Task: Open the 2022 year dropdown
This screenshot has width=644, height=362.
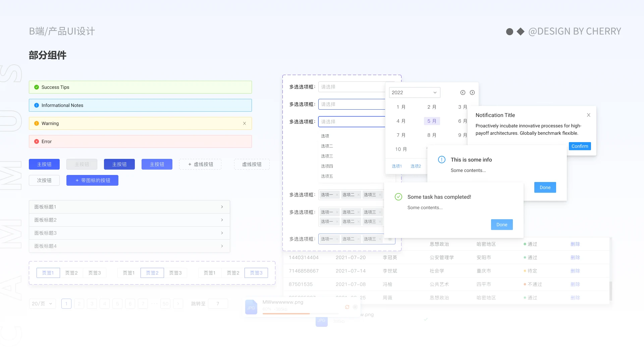Action: pos(415,93)
